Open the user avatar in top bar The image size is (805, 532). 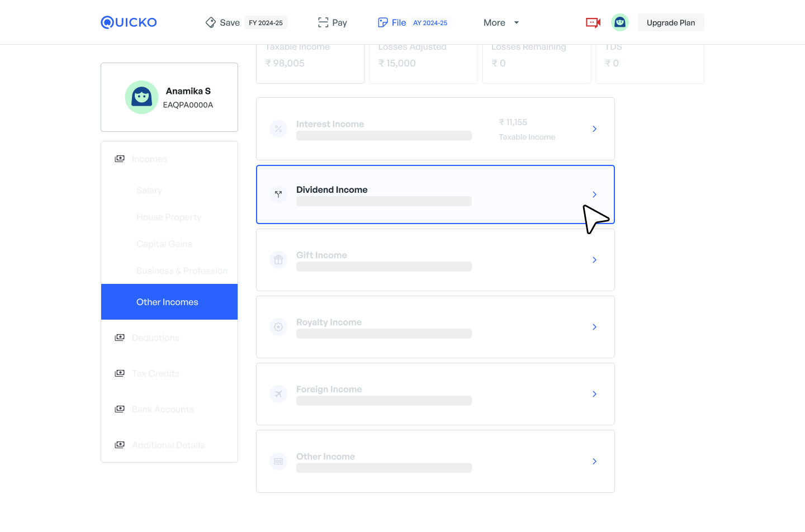(x=619, y=22)
